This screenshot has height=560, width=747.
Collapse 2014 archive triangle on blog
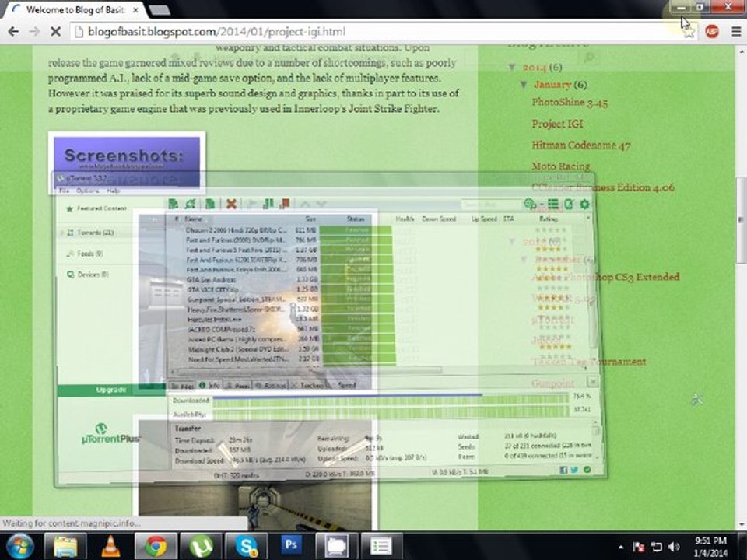512,67
